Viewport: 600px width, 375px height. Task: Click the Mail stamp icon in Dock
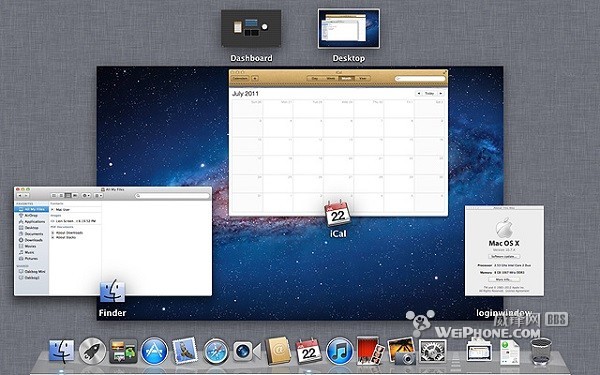[x=185, y=351]
